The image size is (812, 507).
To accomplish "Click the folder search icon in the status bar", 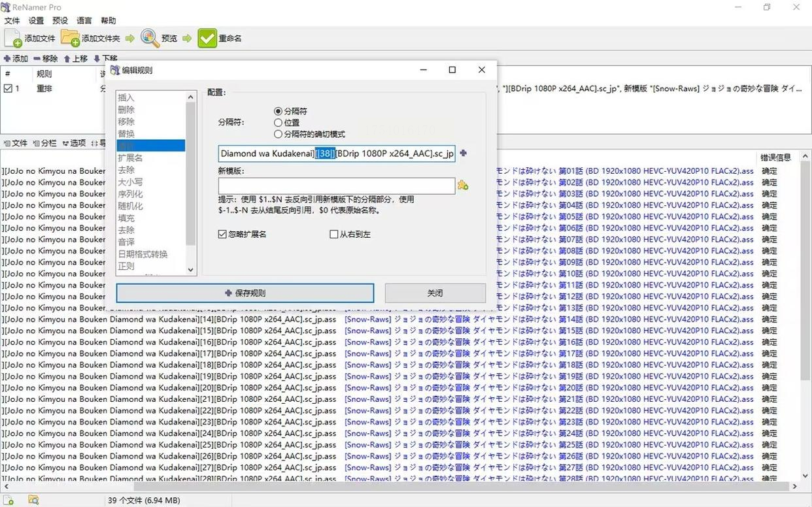I will (33, 500).
